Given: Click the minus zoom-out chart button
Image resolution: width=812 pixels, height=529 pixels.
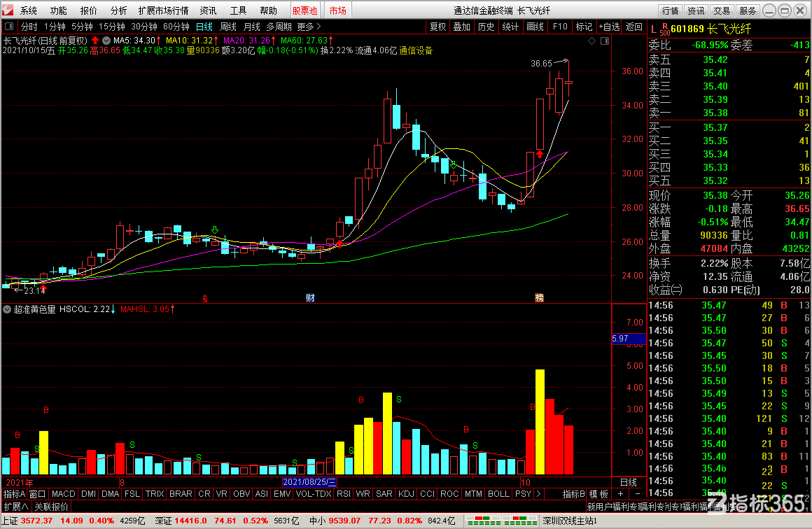Looking at the screenshot, I should click(638, 494).
